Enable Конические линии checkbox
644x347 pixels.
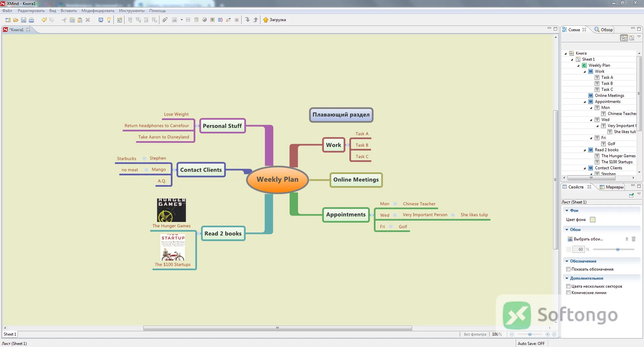(x=568, y=293)
